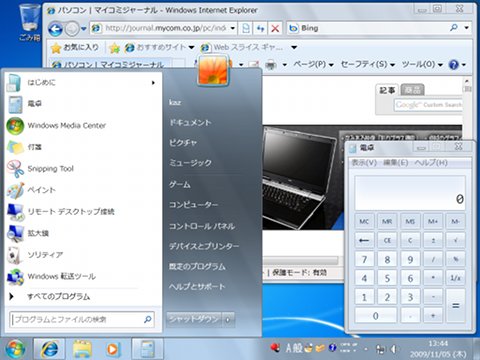Open ペイント from the Start menu
Screen dimensions: 480x360
click(82, 190)
